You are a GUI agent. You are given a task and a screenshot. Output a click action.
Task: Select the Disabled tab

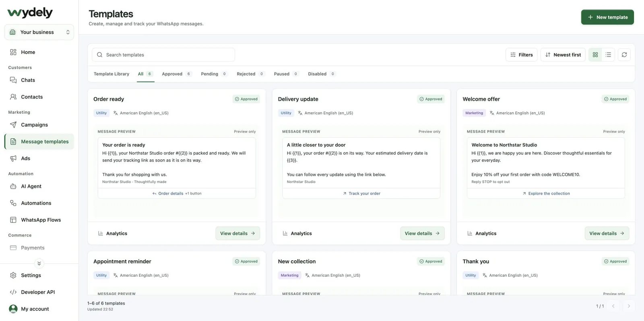click(322, 74)
